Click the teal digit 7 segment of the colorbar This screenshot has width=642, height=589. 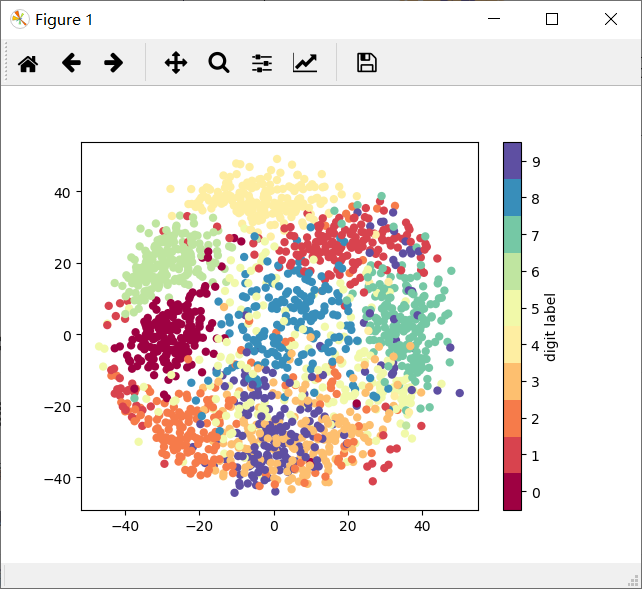click(512, 235)
